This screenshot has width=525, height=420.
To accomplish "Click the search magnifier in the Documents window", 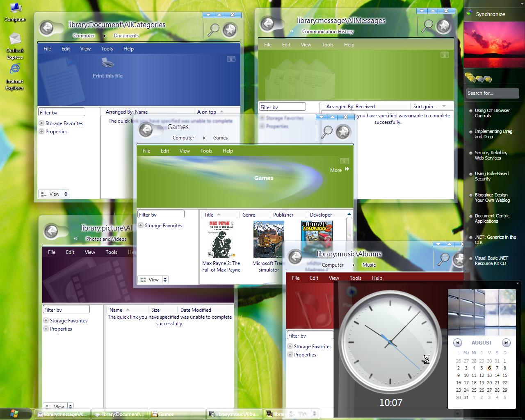I will tap(213, 30).
